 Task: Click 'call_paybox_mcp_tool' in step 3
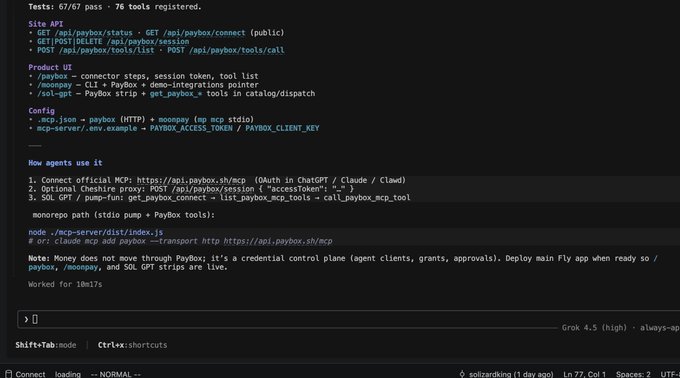tap(366, 198)
